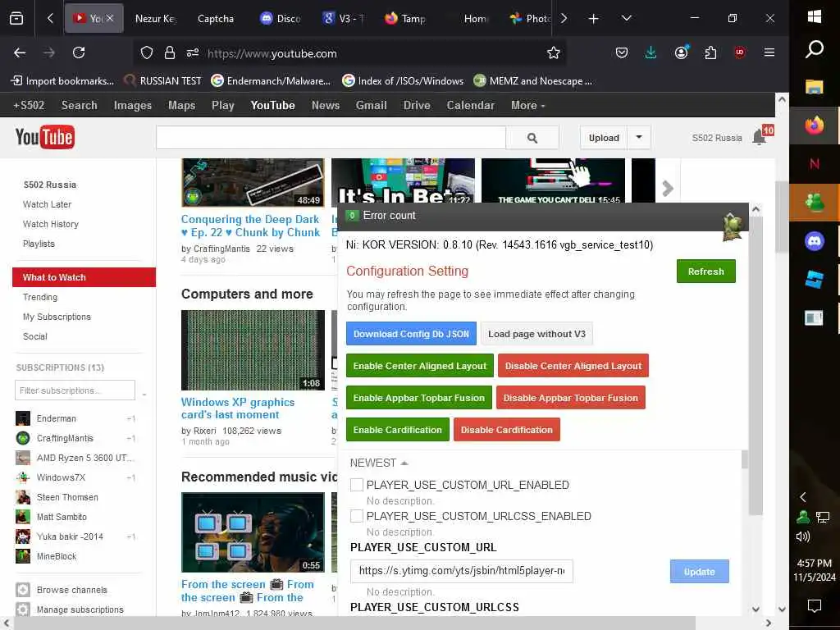Open the Firefox account icon
Image resolution: width=840 pixels, height=630 pixels.
click(682, 52)
